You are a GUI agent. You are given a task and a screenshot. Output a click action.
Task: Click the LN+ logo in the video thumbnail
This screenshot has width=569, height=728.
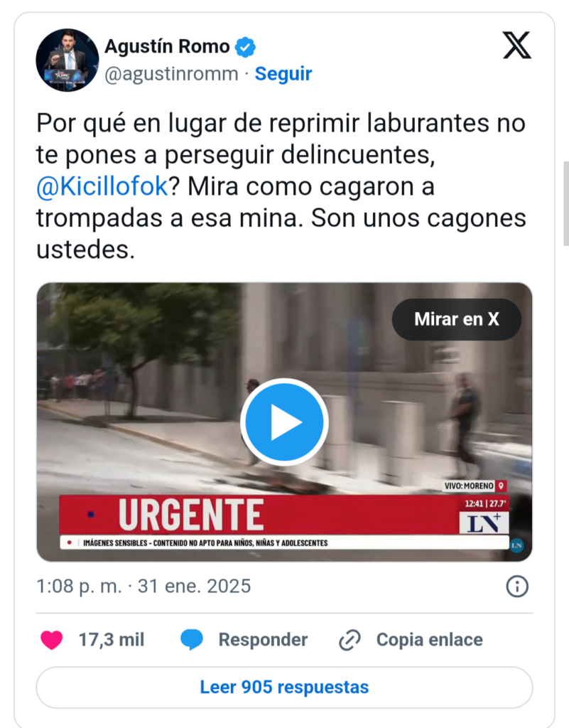484,523
